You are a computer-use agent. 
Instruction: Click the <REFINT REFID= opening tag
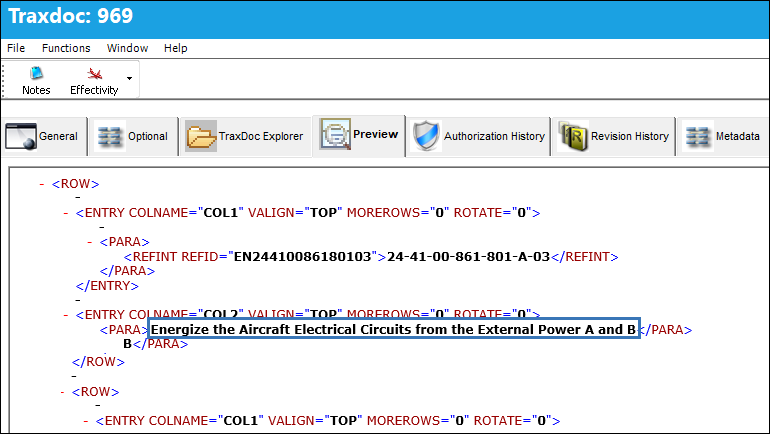(x=175, y=257)
